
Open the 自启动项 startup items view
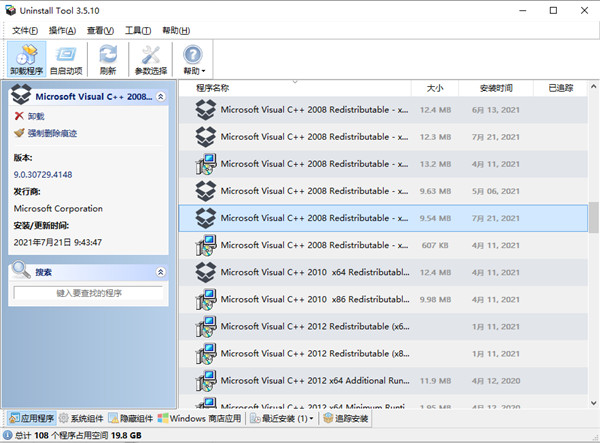click(66, 59)
